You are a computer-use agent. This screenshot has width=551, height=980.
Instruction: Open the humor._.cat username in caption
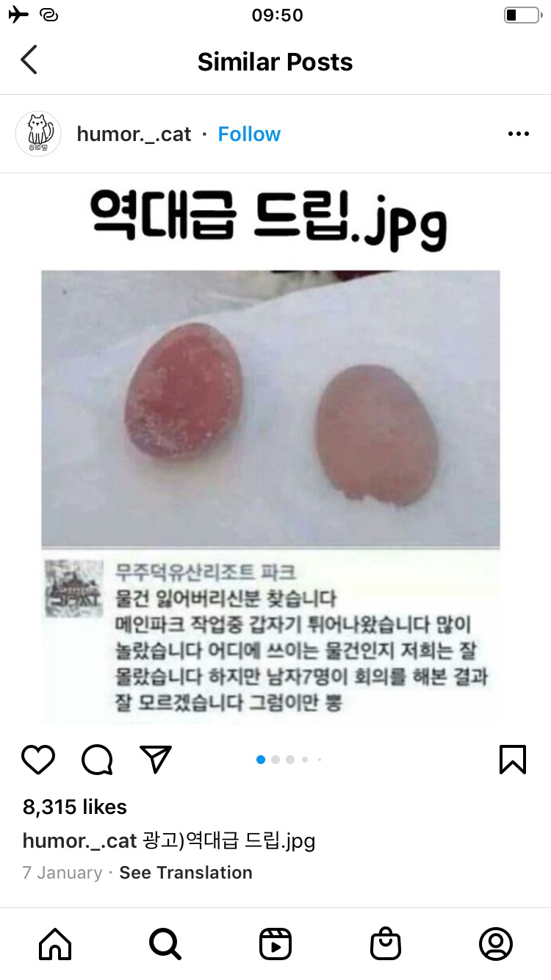point(80,840)
